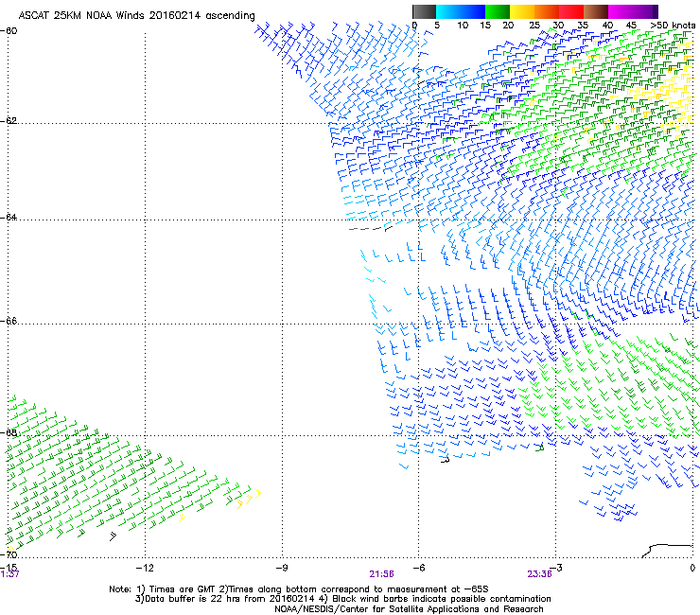This screenshot has width=700, height=615.
Task: Click the legend tick label '25'
Action: pyautogui.click(x=534, y=26)
